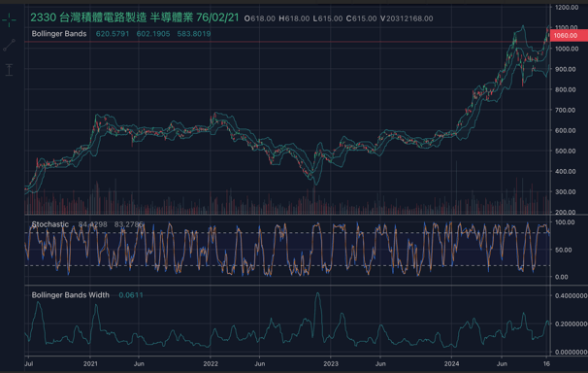588x373 pixels.
Task: Click the stochastic 50.00 axis label
Action: 563,250
